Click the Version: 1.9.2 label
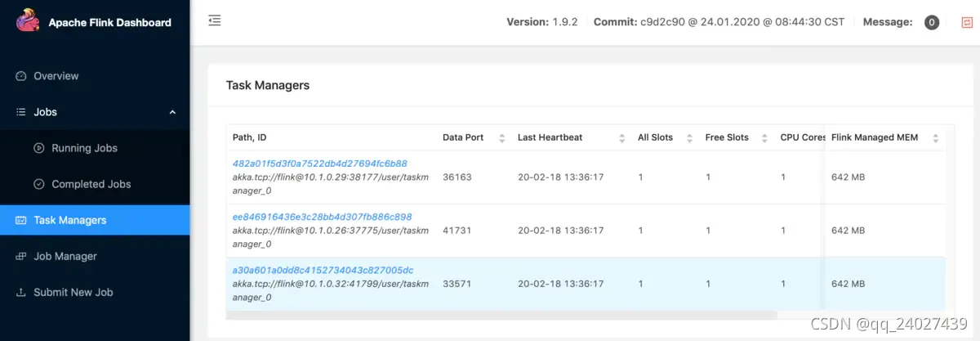Image resolution: width=980 pixels, height=341 pixels. (542, 22)
